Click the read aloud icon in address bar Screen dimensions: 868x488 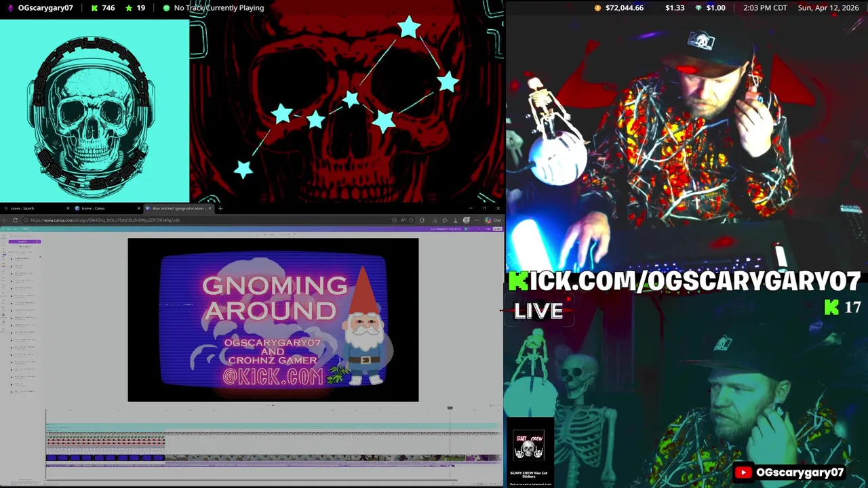[403, 220]
